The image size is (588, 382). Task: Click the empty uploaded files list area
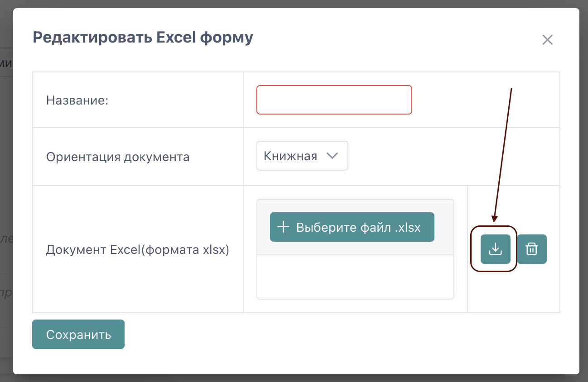(x=355, y=277)
